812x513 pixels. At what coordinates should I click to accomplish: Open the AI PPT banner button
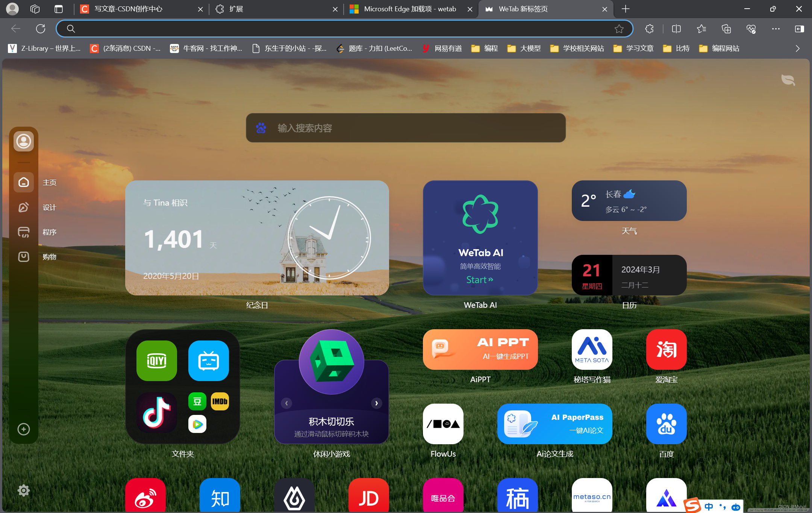tap(480, 350)
